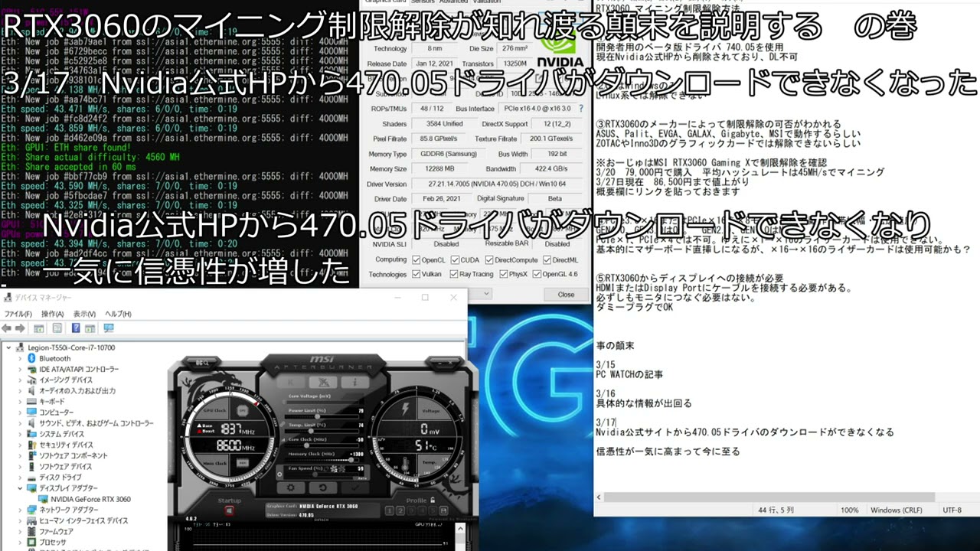Screen dimensions: 980x551
Task: Toggle the OpenCL checkbox in GPU-Z
Action: 416,260
